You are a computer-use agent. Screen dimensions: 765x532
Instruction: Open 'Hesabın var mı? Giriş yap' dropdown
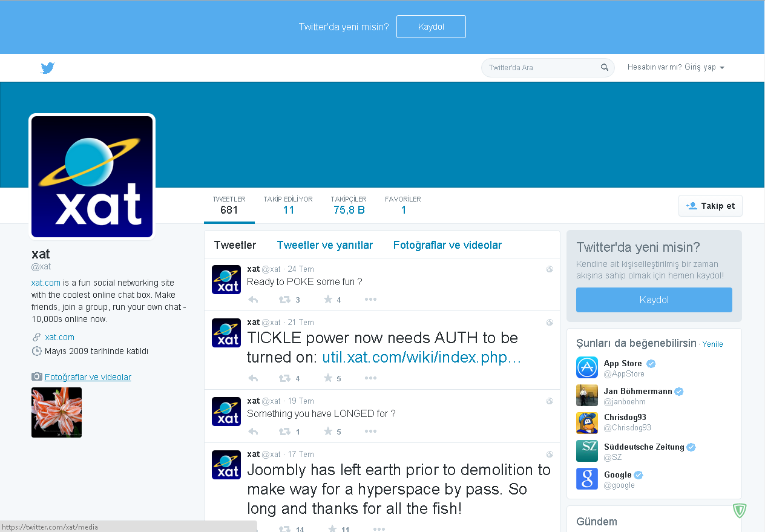(676, 67)
